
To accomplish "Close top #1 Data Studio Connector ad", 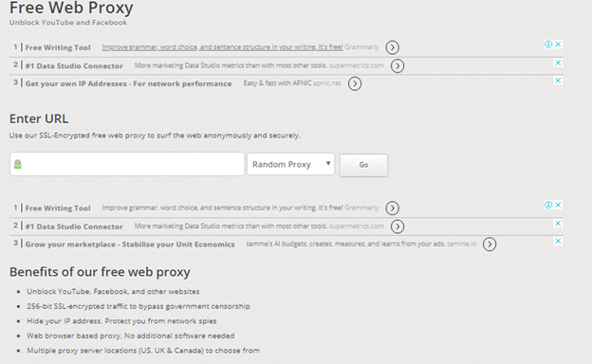I will (x=558, y=63).
